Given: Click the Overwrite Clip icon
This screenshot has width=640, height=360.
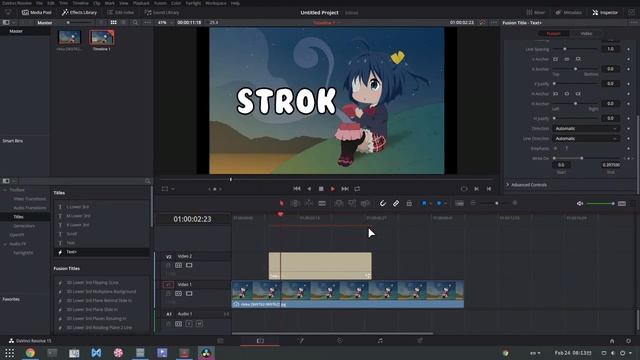Looking at the screenshot, I should (x=352, y=203).
